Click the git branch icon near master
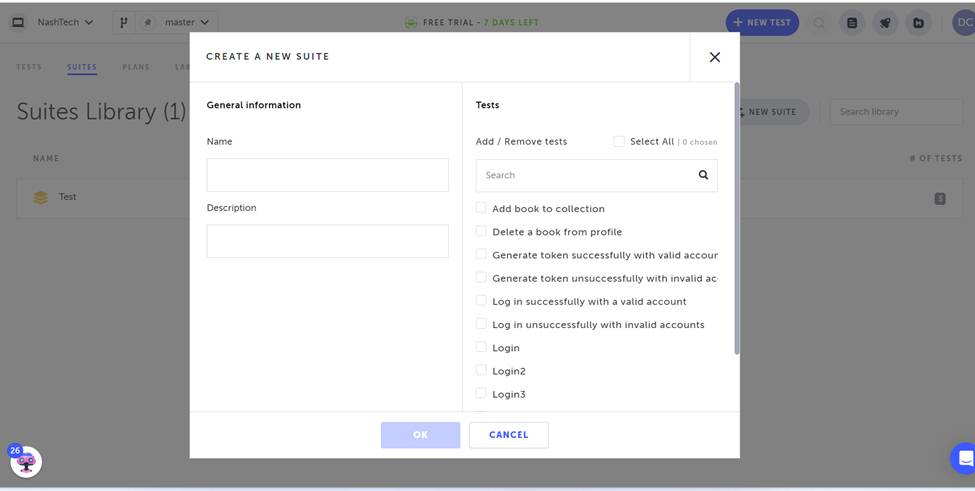Screen dimensions: 975x491 (124, 22)
